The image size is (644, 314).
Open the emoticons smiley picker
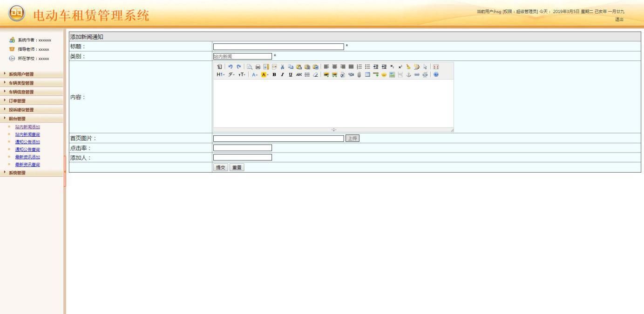click(x=384, y=74)
